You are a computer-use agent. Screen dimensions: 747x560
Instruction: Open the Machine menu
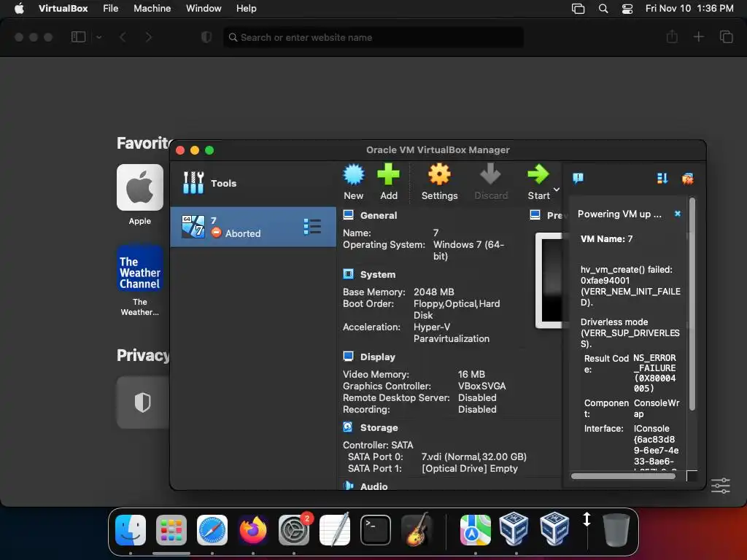coord(152,8)
